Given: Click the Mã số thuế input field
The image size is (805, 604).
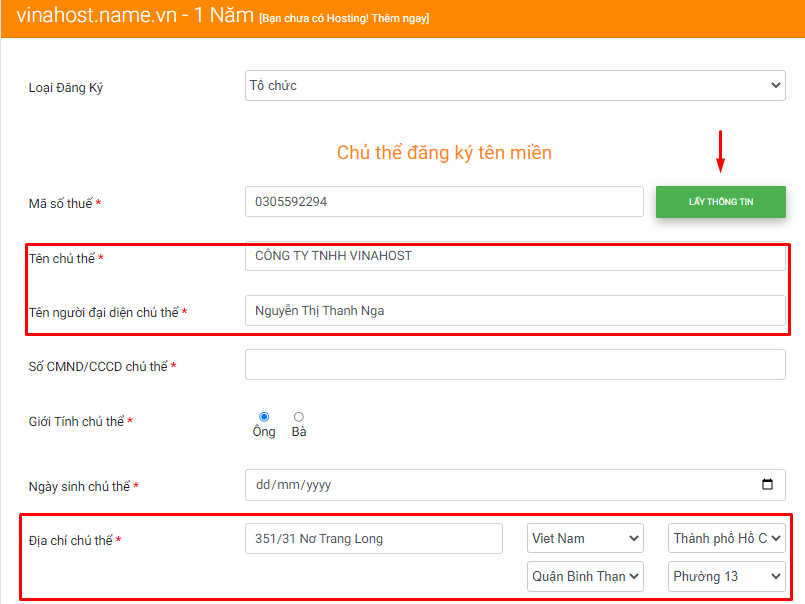Looking at the screenshot, I should 444,201.
